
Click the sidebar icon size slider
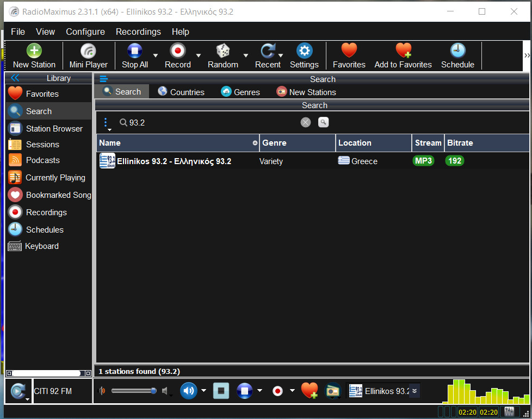(x=48, y=373)
